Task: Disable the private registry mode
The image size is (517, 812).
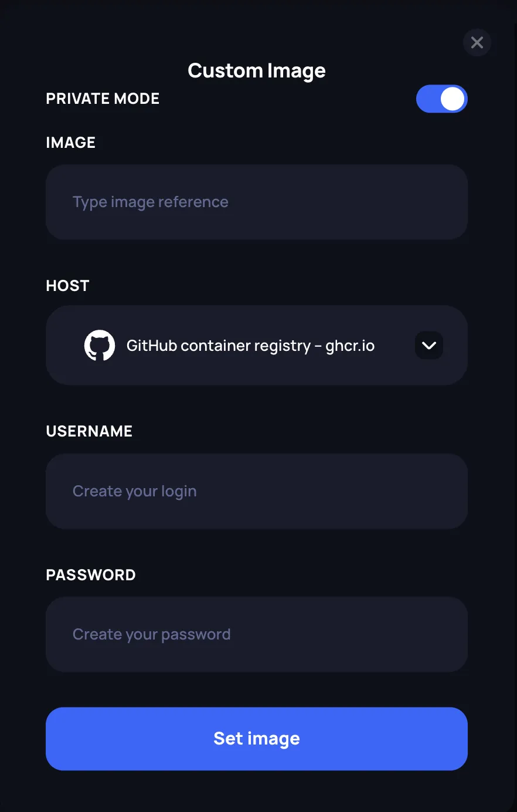Action: tap(441, 99)
